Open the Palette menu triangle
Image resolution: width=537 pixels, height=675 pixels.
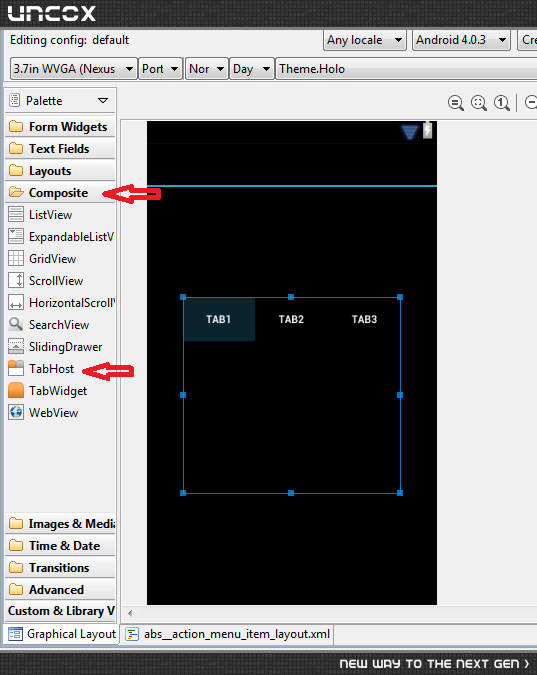tap(102, 101)
